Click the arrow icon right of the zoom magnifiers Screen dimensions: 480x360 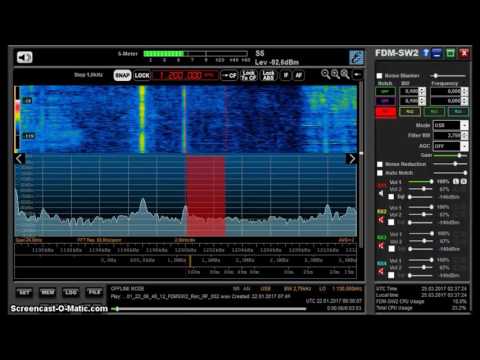pyautogui.click(x=357, y=75)
